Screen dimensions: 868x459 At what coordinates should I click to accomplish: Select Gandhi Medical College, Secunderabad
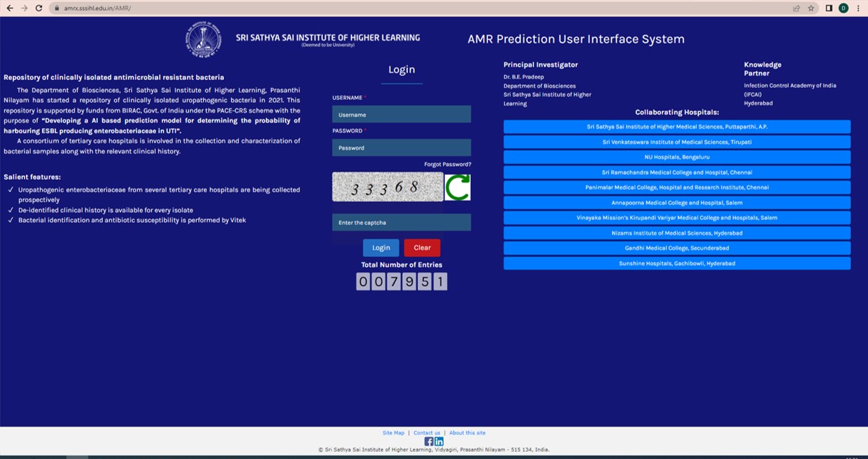click(677, 248)
